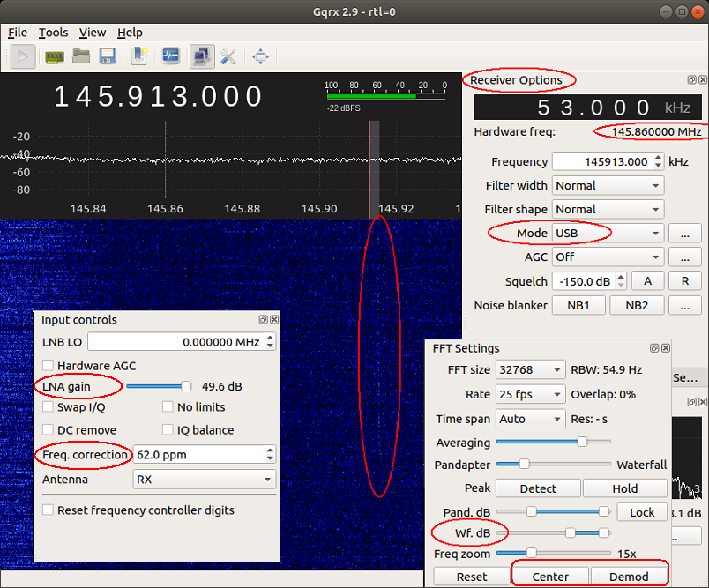Toggle the remote control computers icon

(x=202, y=56)
